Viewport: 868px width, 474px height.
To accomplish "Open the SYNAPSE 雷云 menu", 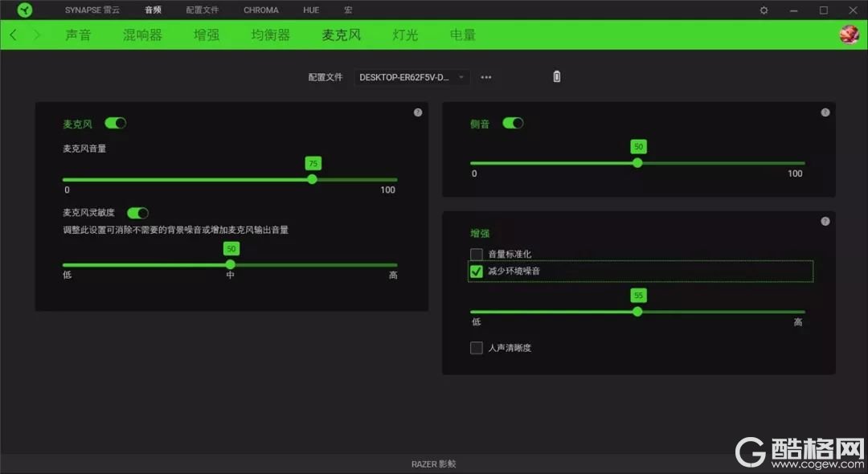I will pyautogui.click(x=92, y=10).
